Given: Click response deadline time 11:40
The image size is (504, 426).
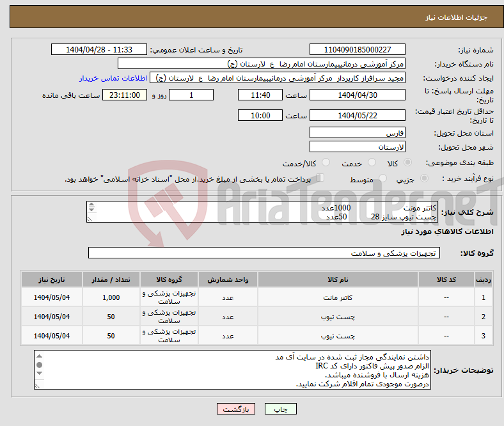Looking at the screenshot, I should [x=260, y=95].
